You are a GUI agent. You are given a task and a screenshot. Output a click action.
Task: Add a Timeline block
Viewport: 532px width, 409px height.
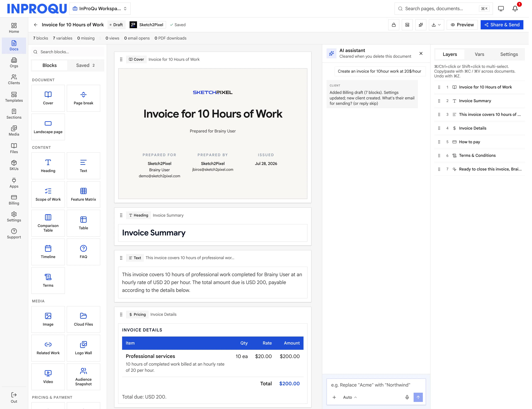pyautogui.click(x=48, y=252)
